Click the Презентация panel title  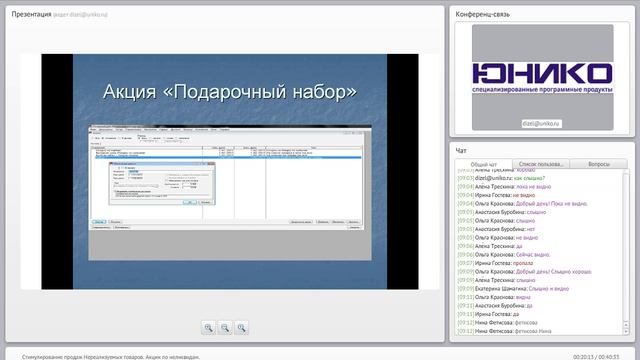31,14
